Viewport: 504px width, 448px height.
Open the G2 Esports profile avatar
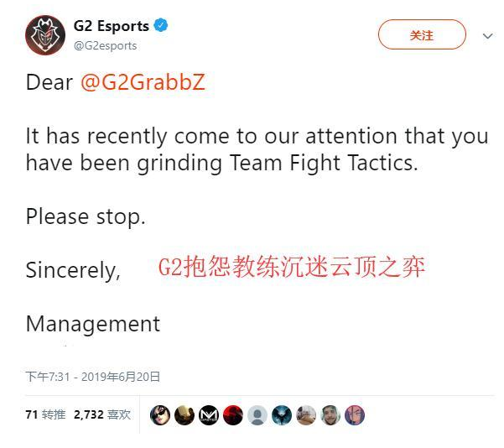click(x=45, y=35)
